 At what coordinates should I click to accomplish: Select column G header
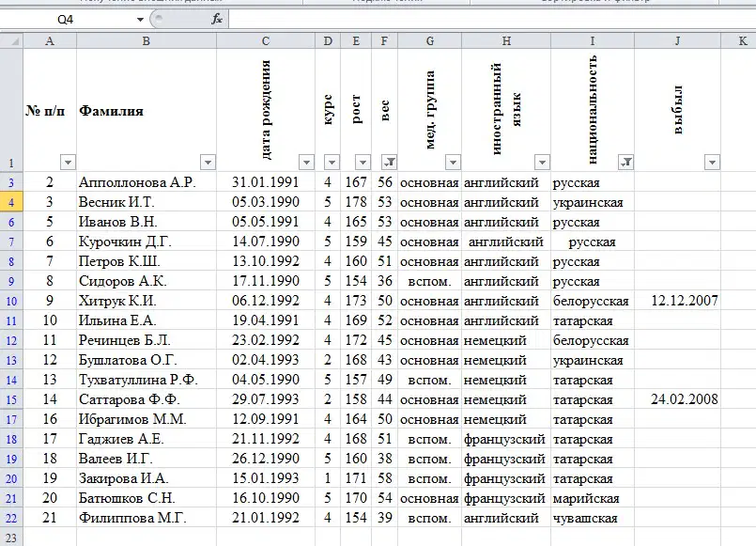tap(429, 41)
